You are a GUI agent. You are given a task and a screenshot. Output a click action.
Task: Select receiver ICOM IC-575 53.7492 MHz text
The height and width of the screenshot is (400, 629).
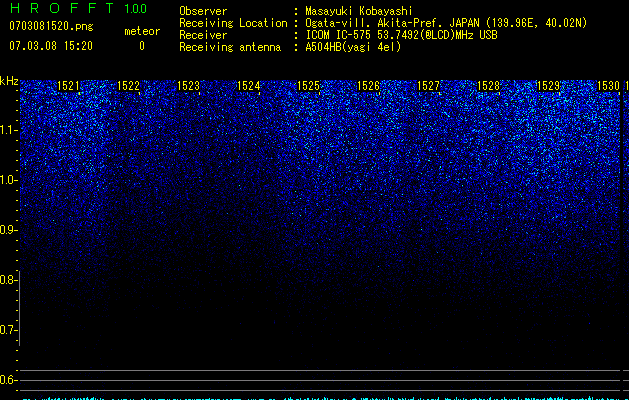click(x=401, y=35)
